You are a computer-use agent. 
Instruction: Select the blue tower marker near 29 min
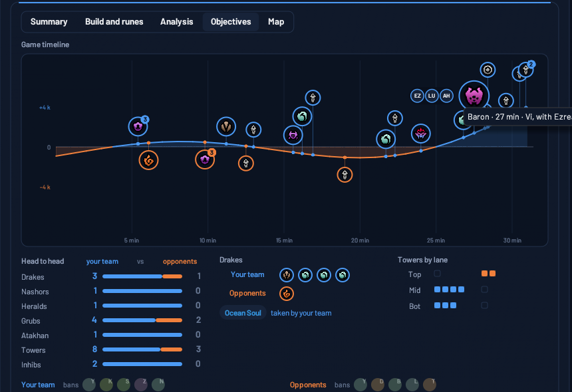pos(506,100)
